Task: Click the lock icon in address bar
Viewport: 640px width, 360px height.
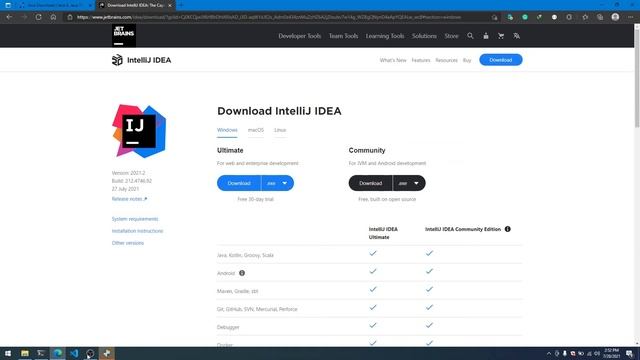Action: click(x=70, y=17)
